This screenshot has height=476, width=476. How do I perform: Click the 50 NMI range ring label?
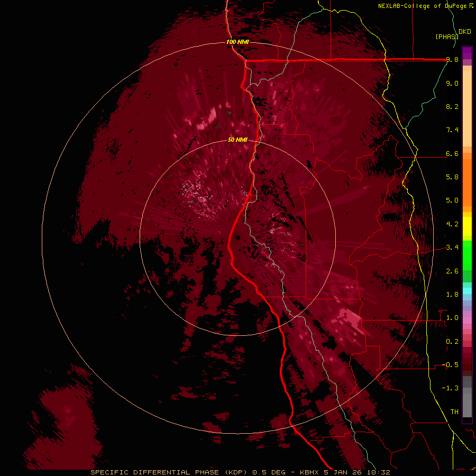pos(237,140)
